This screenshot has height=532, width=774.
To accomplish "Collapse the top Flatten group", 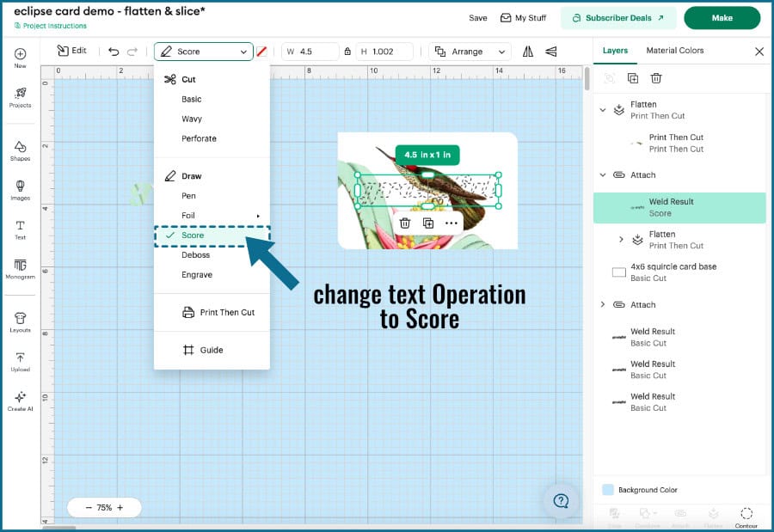I will 603,110.
